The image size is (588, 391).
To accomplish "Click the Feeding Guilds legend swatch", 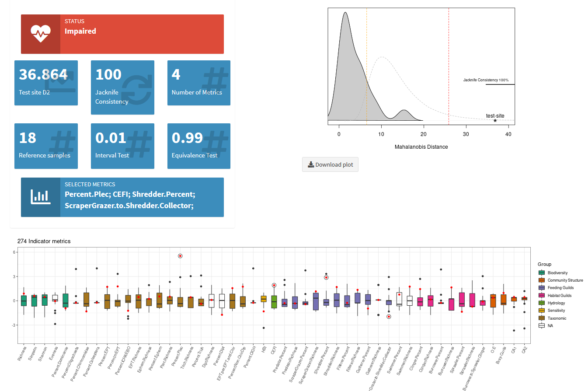I will click(x=542, y=288).
